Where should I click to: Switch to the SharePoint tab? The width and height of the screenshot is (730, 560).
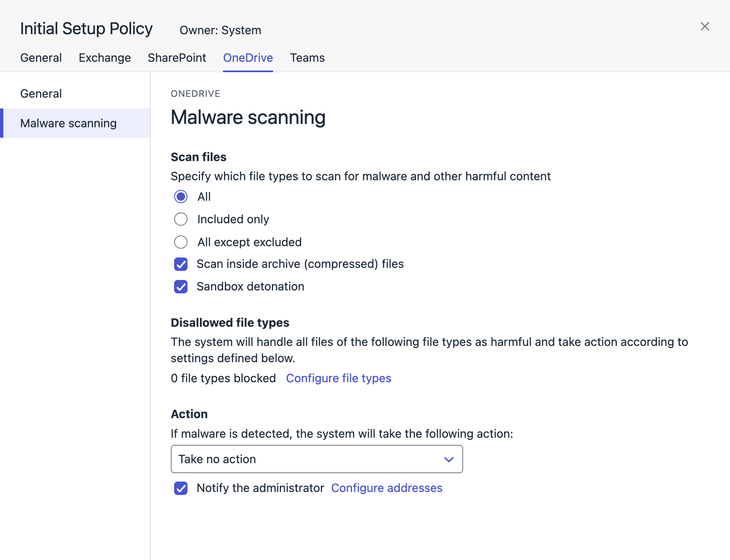177,58
